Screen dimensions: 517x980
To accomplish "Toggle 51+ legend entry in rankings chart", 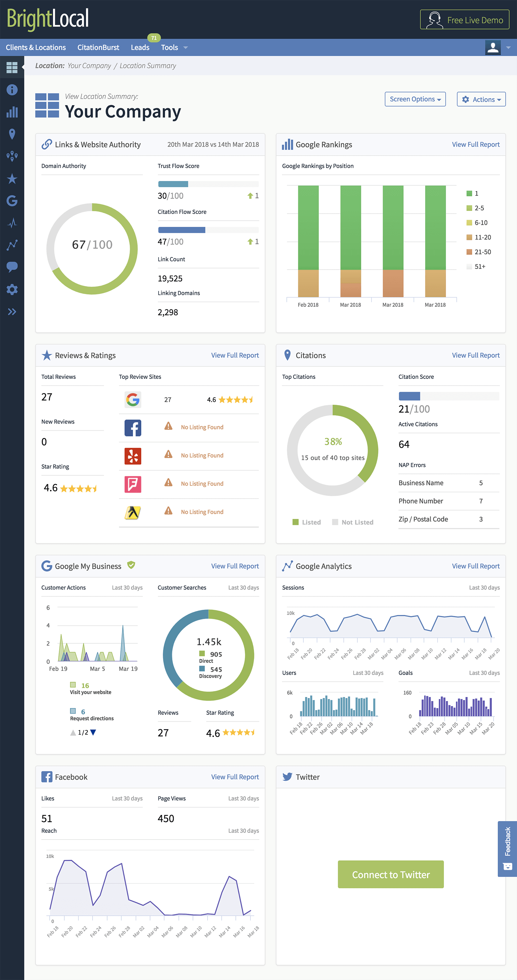I will click(x=476, y=267).
